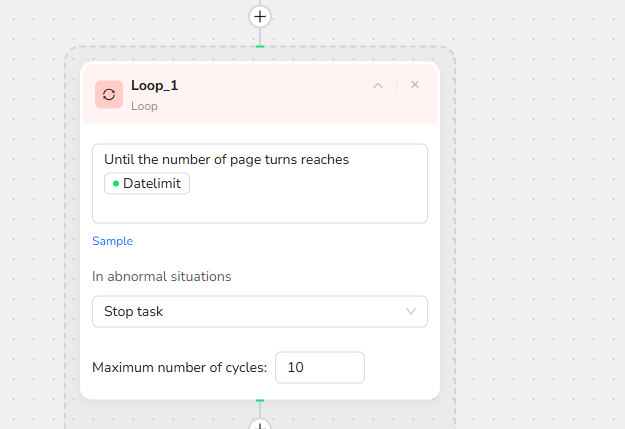This screenshot has height=429, width=625.
Task: Click the In abnormal situations label
Action: 162,276
